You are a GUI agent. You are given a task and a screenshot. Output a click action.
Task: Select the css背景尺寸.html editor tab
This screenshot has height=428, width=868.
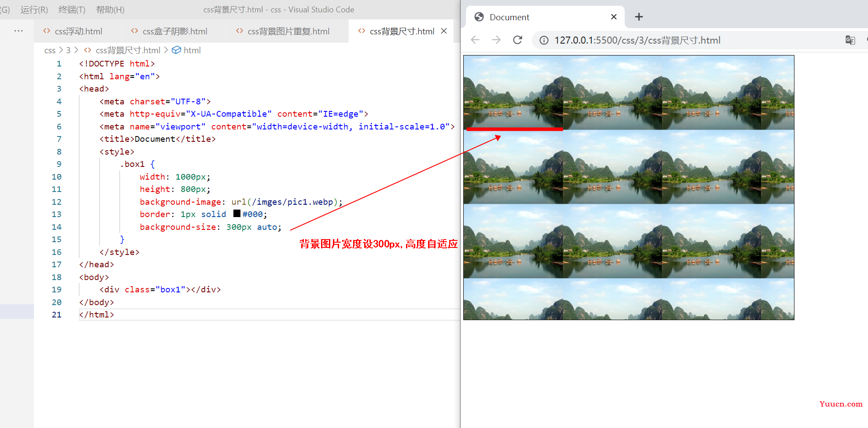pyautogui.click(x=402, y=31)
